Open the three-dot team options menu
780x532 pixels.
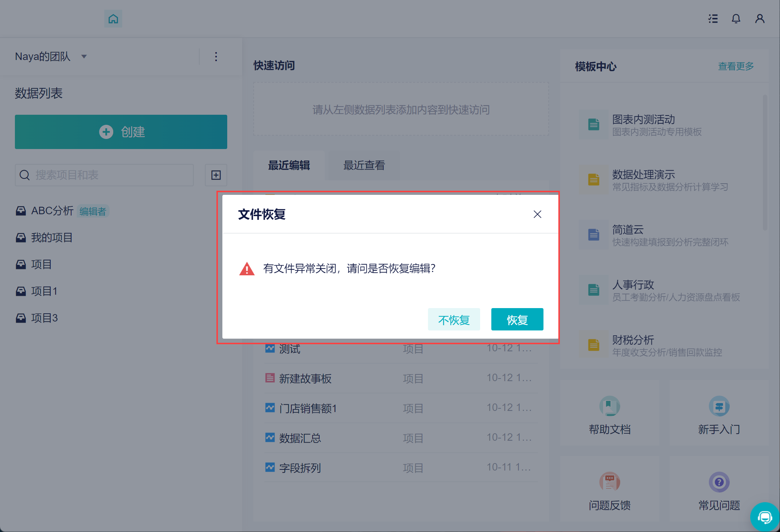(216, 57)
